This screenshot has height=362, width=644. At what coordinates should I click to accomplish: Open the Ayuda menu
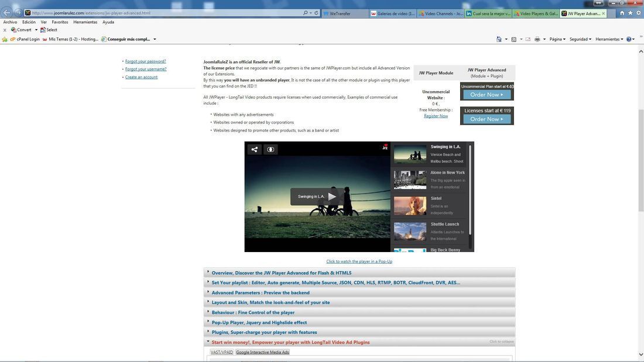pos(108,22)
